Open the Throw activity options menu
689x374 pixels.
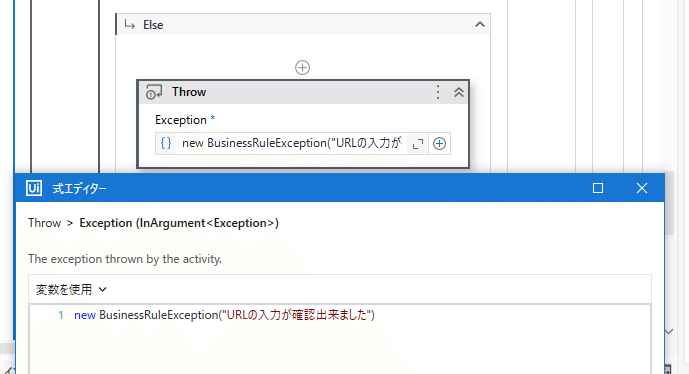(x=438, y=92)
